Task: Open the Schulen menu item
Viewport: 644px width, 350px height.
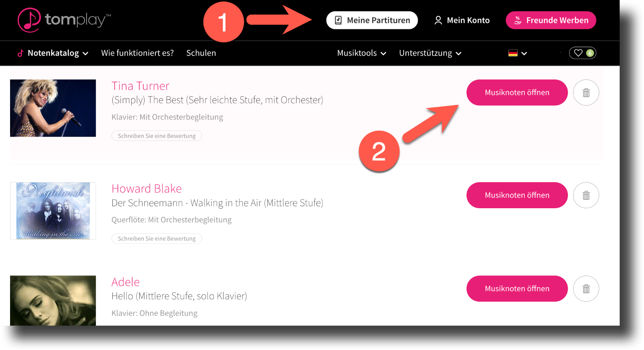Action: [x=201, y=53]
